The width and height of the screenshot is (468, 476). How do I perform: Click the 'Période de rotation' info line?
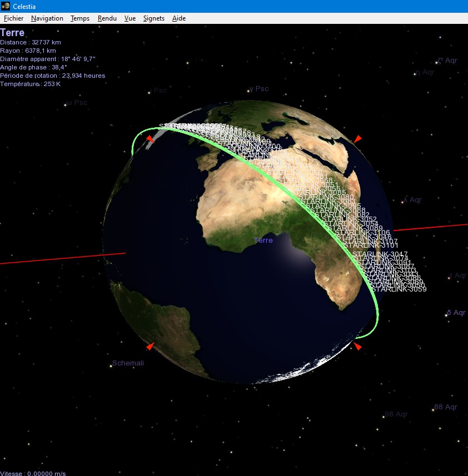point(53,76)
